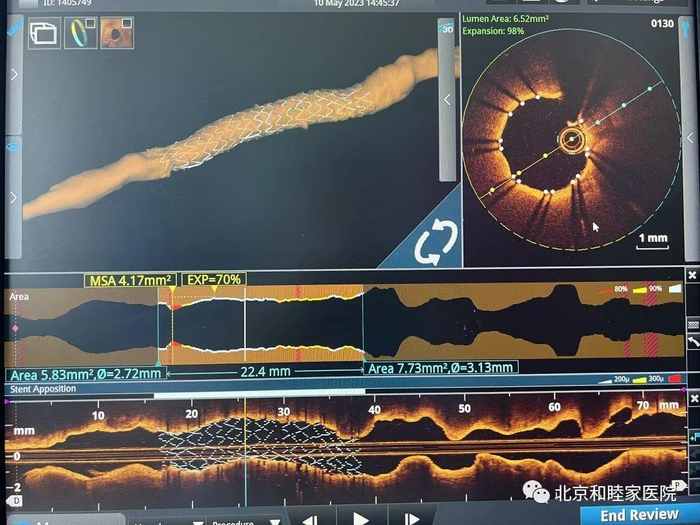The height and width of the screenshot is (525, 700).
Task: Click the Lumen Area 6.52mm² readout
Action: 505,19
